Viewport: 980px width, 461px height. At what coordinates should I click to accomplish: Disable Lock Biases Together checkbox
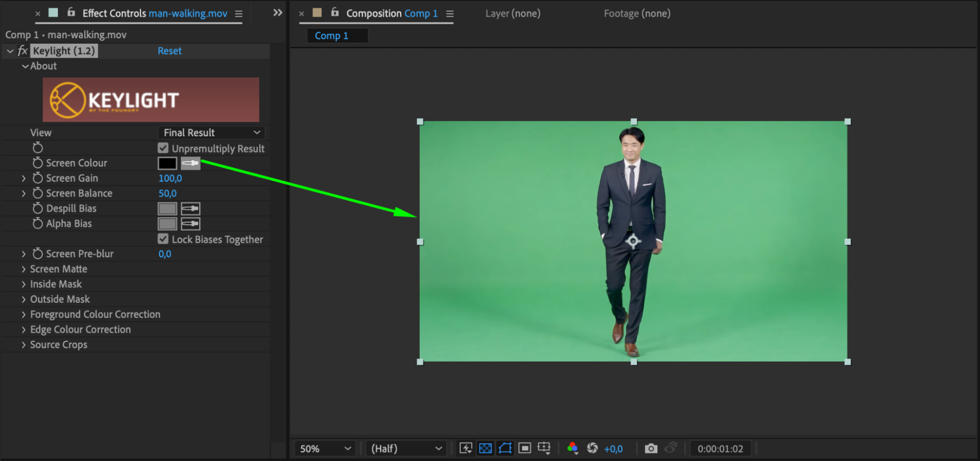[x=163, y=239]
